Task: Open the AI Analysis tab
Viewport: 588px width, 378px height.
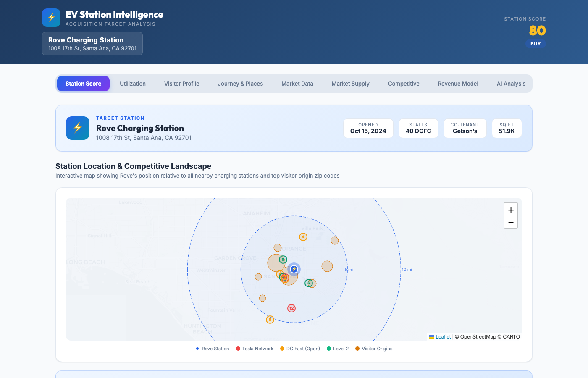Action: [511, 84]
